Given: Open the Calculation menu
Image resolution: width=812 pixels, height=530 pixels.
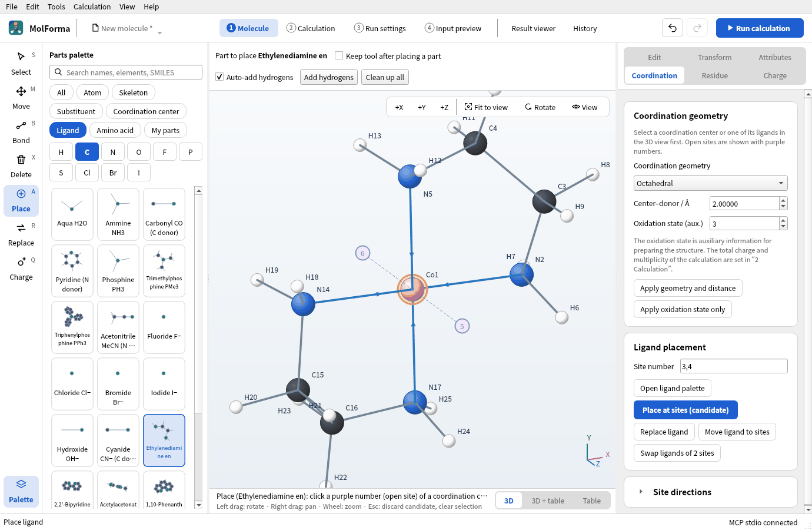Looking at the screenshot, I should pyautogui.click(x=92, y=6).
